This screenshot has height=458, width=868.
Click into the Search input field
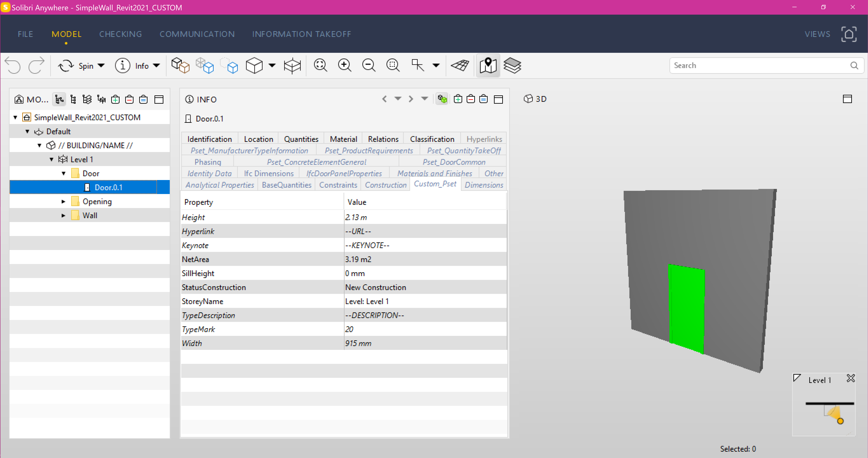(x=758, y=66)
